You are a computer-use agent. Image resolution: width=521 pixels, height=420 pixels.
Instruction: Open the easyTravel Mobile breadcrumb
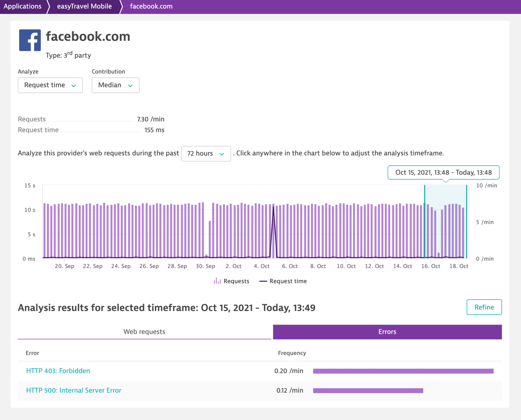[84, 6]
